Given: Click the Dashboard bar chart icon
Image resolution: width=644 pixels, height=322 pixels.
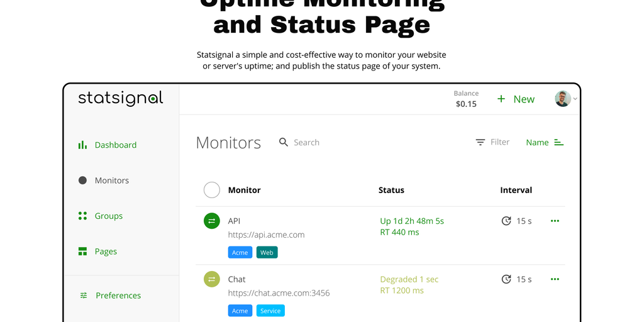Looking at the screenshot, I should click(82, 145).
